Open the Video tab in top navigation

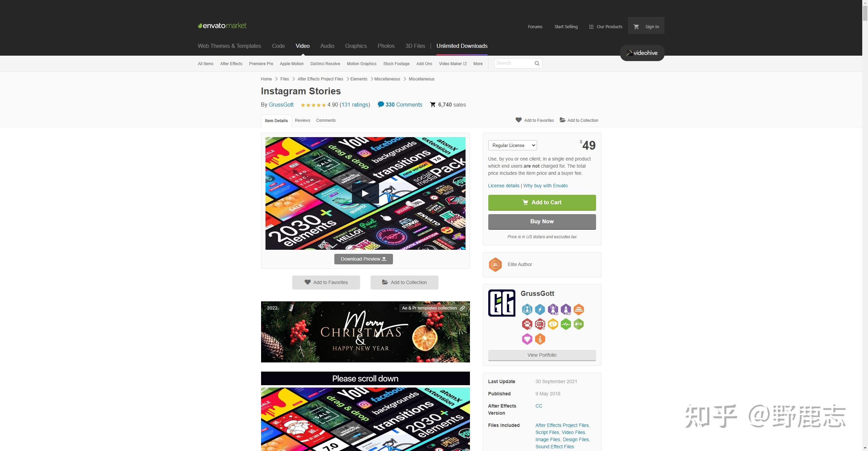302,46
